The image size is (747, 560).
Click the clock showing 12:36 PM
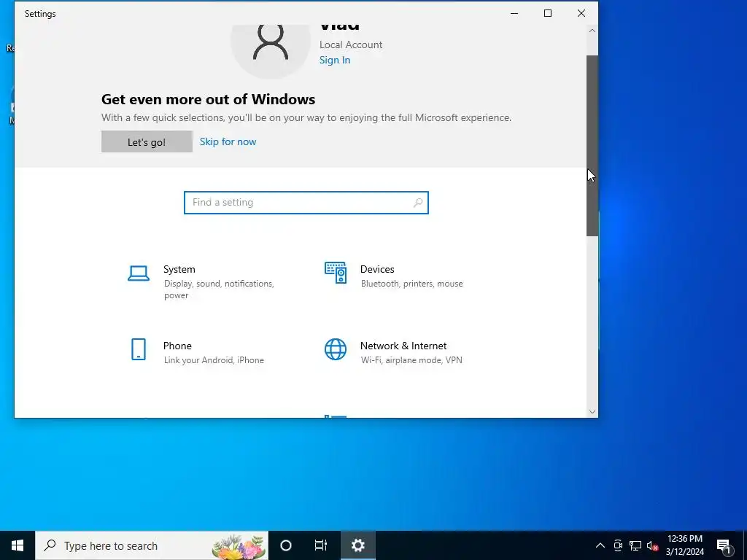[x=684, y=539]
